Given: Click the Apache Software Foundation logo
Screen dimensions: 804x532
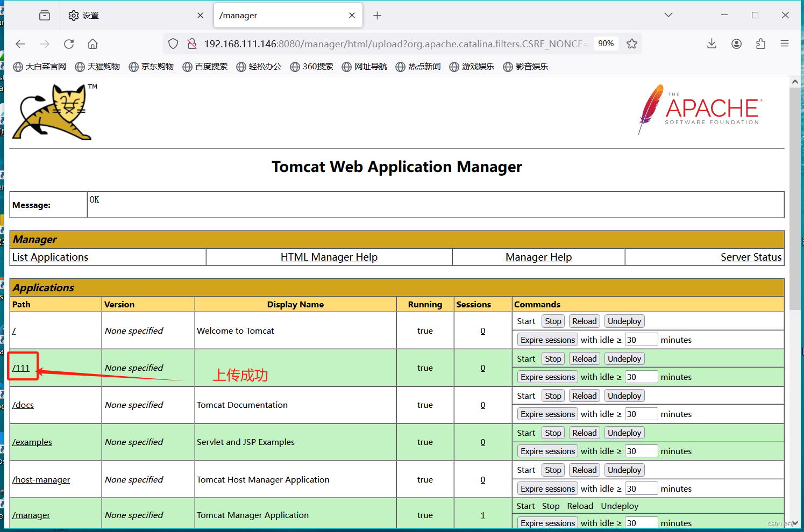Looking at the screenshot, I should (x=700, y=110).
